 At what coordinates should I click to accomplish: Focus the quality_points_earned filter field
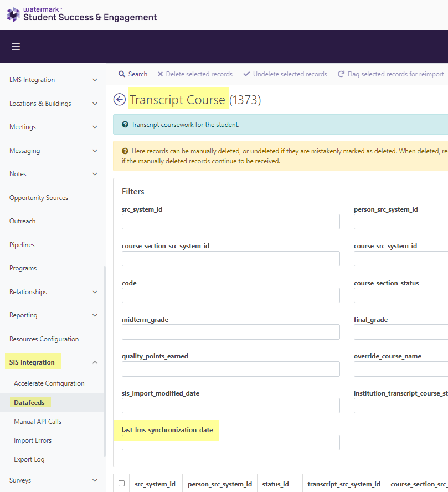[x=231, y=369]
